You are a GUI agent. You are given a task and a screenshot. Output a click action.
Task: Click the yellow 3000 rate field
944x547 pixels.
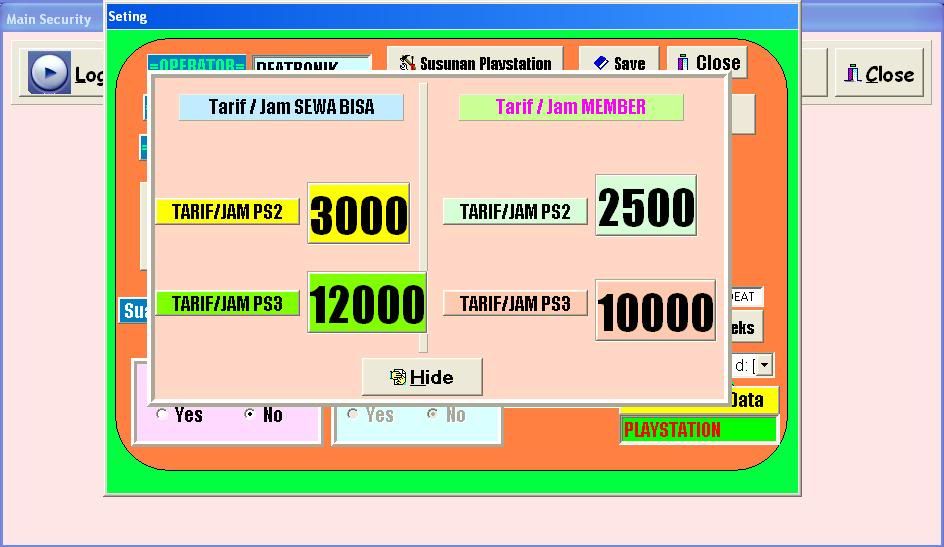coord(358,213)
